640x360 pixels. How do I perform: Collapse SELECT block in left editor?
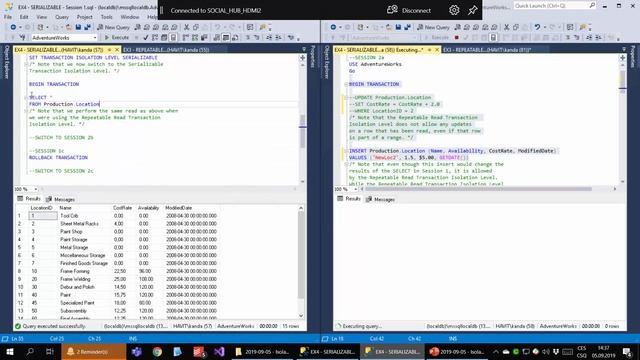point(26,98)
